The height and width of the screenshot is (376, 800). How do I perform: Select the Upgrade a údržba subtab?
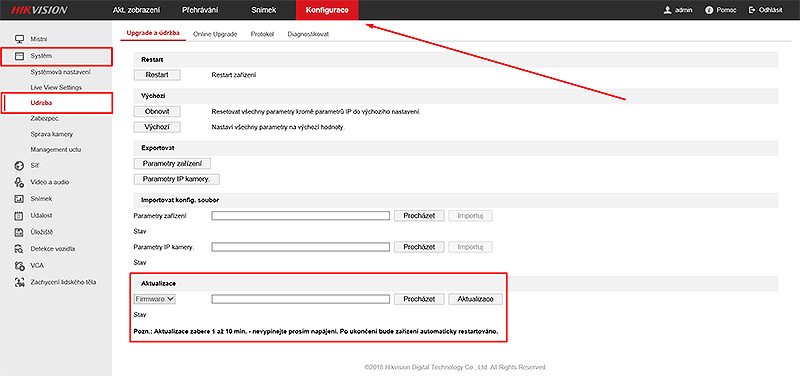153,34
